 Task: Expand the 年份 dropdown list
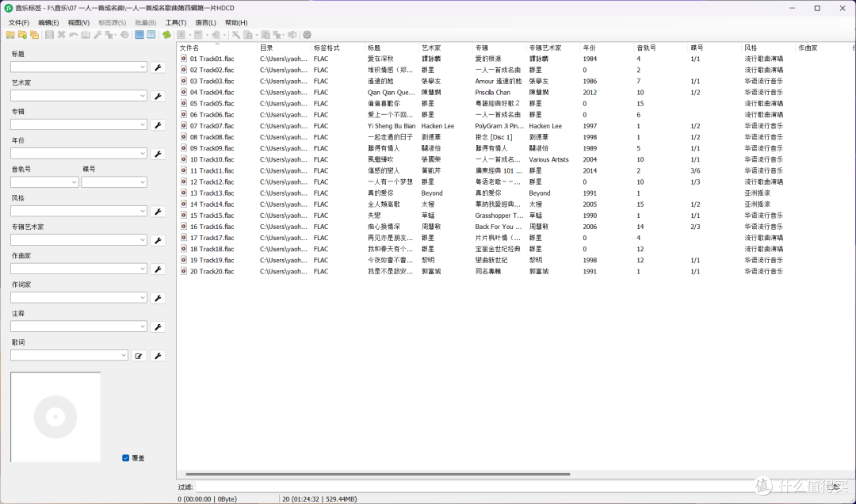pos(143,154)
